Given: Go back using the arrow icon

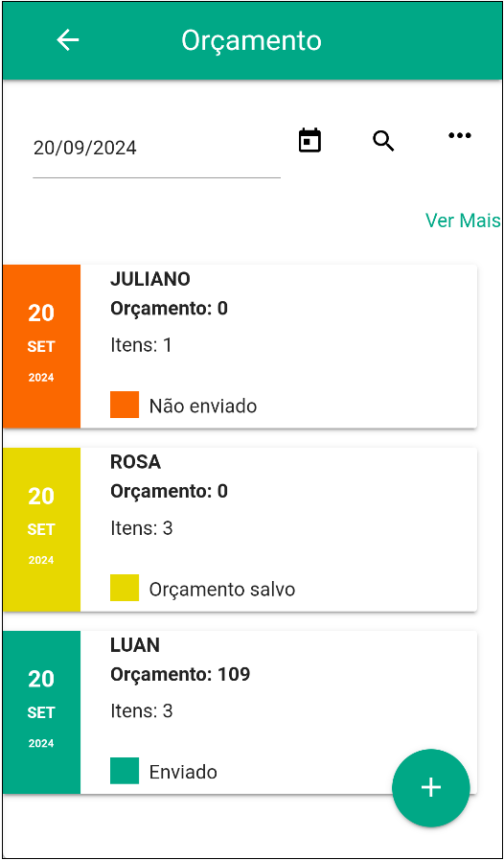Looking at the screenshot, I should (68, 40).
